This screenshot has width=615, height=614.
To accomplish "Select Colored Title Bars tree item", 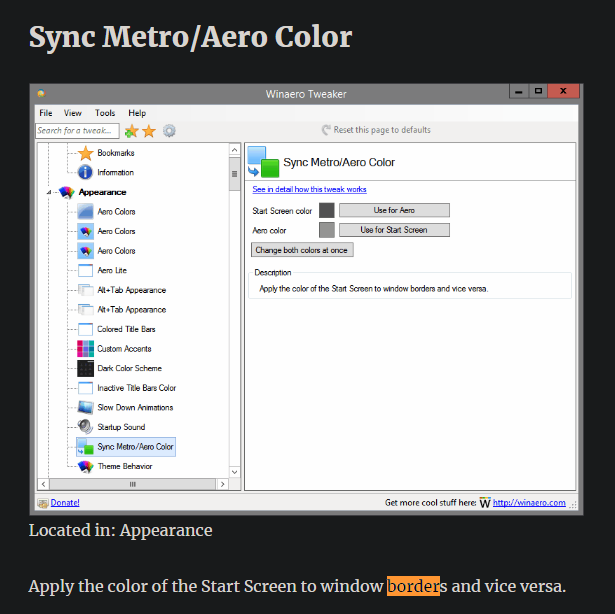I will 125,329.
